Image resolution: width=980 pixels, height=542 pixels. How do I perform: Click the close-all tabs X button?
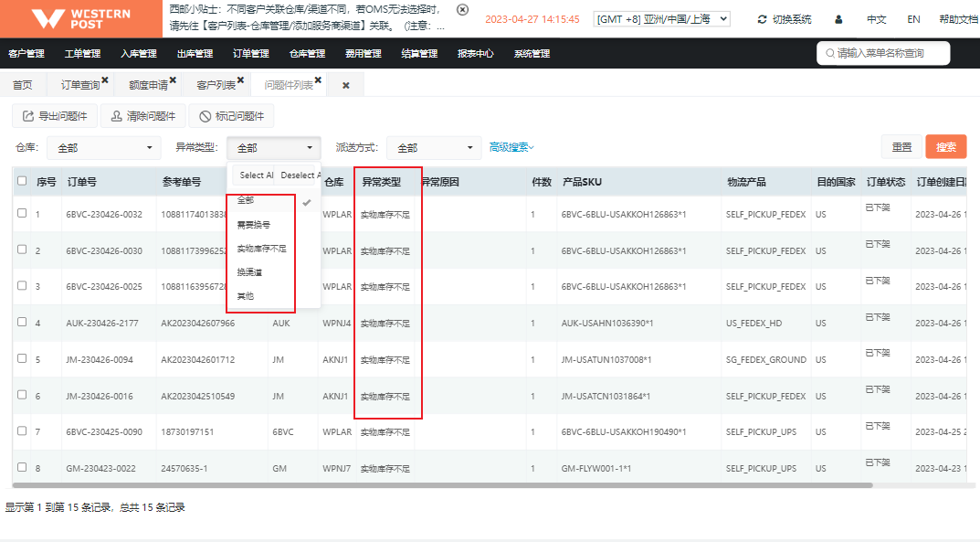tap(345, 86)
